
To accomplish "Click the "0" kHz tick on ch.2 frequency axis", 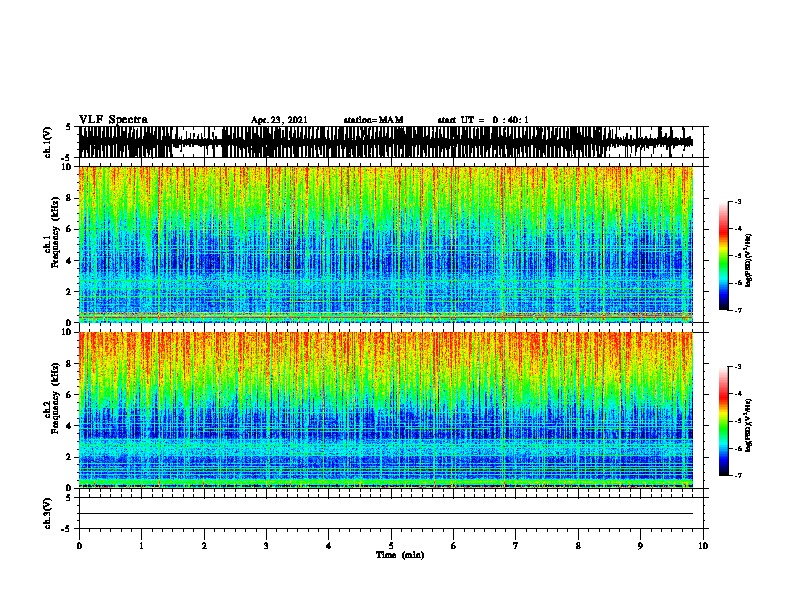I will point(71,488).
